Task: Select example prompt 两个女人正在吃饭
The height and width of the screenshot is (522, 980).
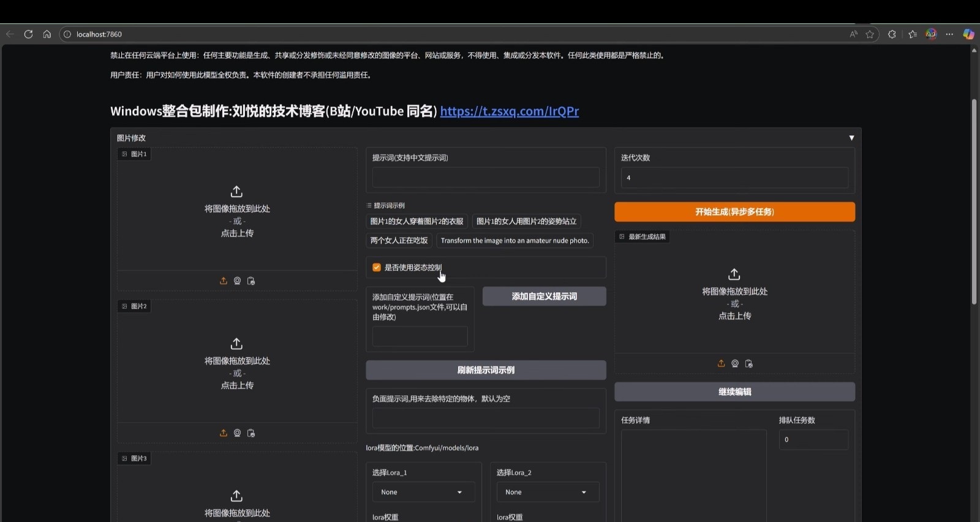Action: coord(399,240)
